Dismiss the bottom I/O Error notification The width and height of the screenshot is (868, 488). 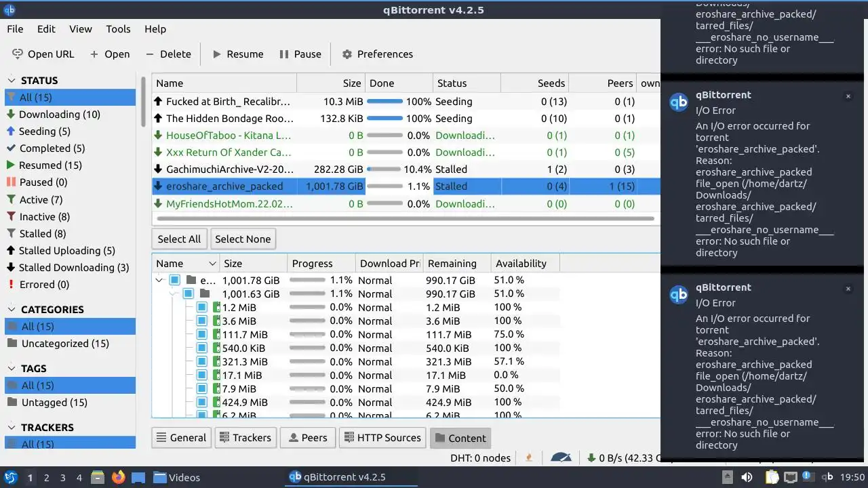[x=848, y=289]
